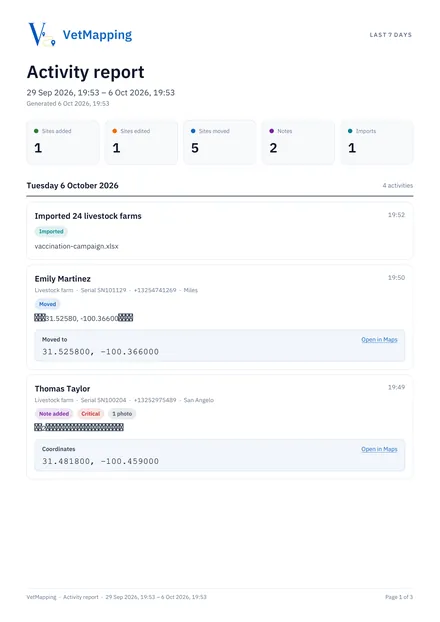Open in Maps for Thomas Taylor location
The width and height of the screenshot is (440, 622).
click(379, 449)
